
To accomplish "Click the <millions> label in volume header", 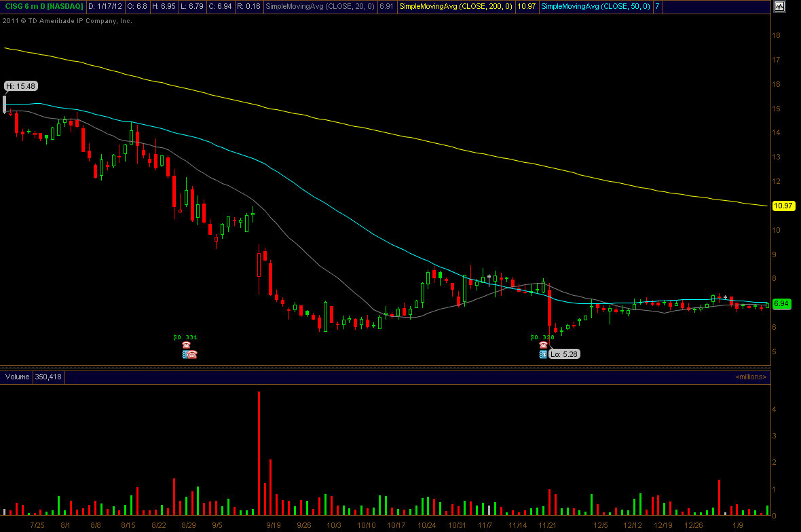I will tap(751, 377).
